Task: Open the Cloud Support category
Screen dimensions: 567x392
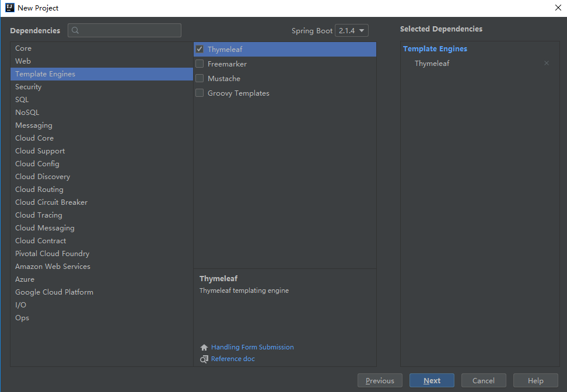Action: pos(101,151)
